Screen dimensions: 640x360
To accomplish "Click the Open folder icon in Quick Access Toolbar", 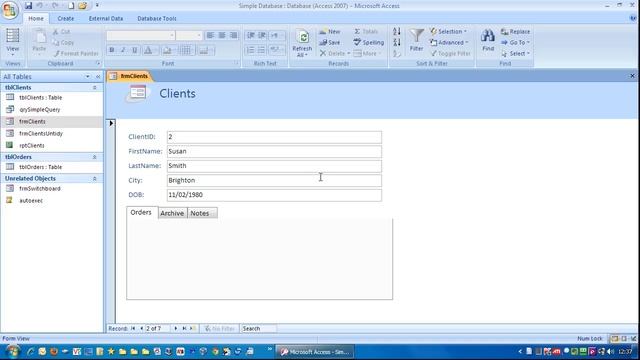I will 82,6.
